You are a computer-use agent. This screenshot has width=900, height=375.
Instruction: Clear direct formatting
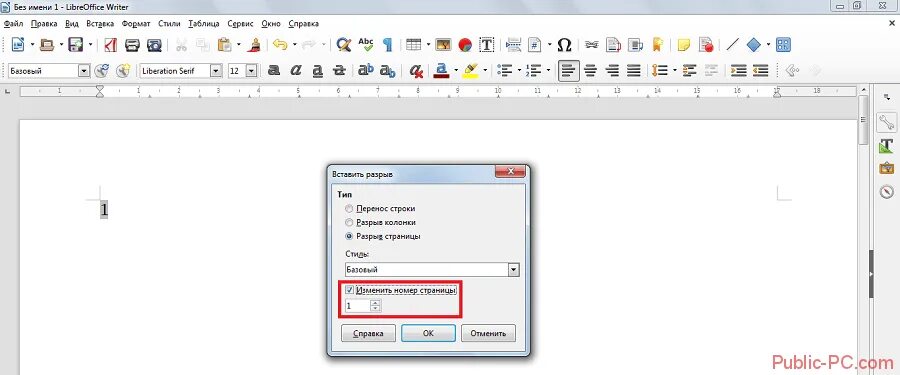tap(416, 71)
